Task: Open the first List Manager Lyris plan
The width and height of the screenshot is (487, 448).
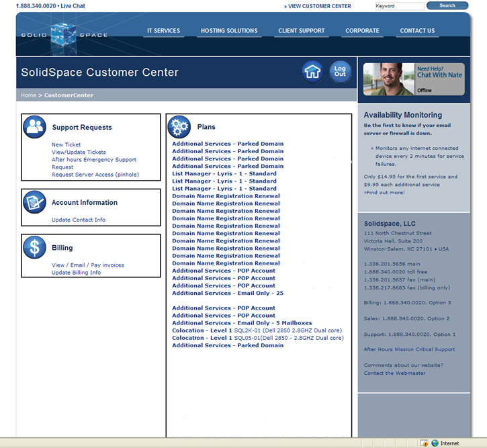Action: coord(224,173)
